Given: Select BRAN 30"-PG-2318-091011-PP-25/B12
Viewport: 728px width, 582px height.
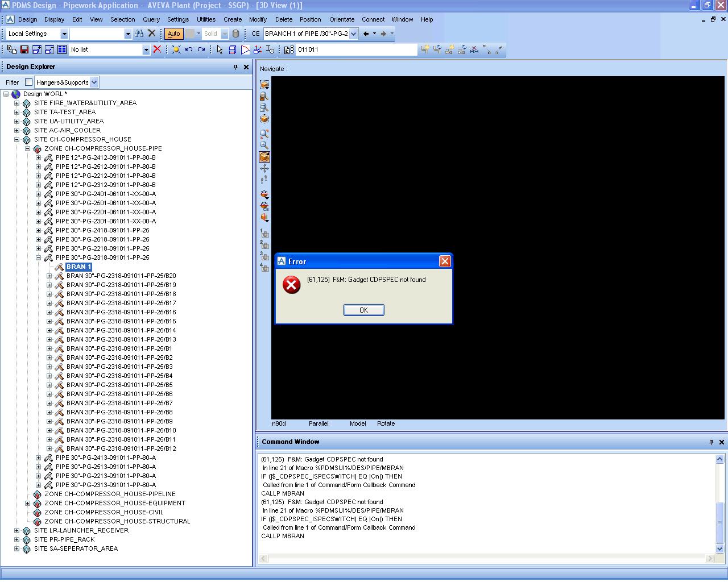Looking at the screenshot, I should pyautogui.click(x=121, y=448).
